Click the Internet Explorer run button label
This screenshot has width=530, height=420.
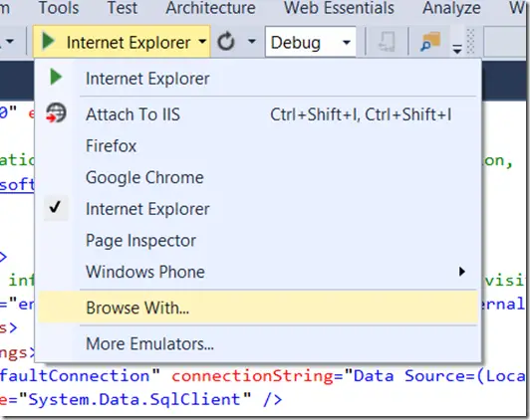[x=129, y=43]
